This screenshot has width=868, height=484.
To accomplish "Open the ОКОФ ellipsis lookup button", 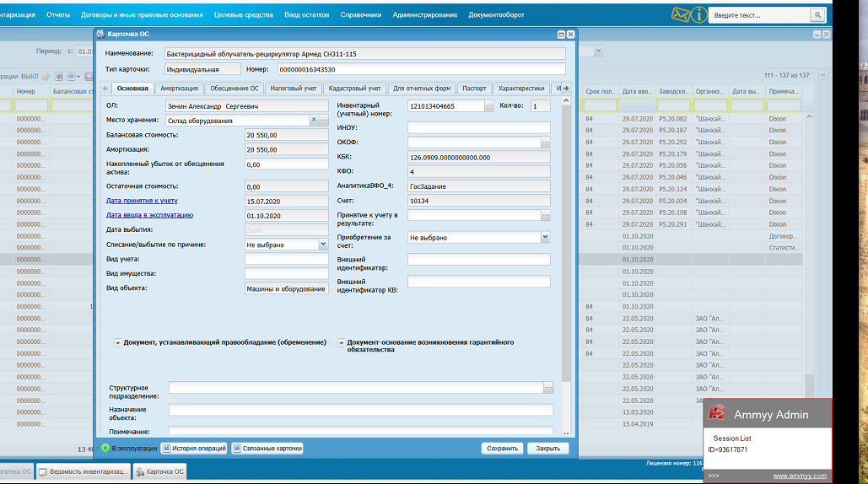I will tap(545, 143).
